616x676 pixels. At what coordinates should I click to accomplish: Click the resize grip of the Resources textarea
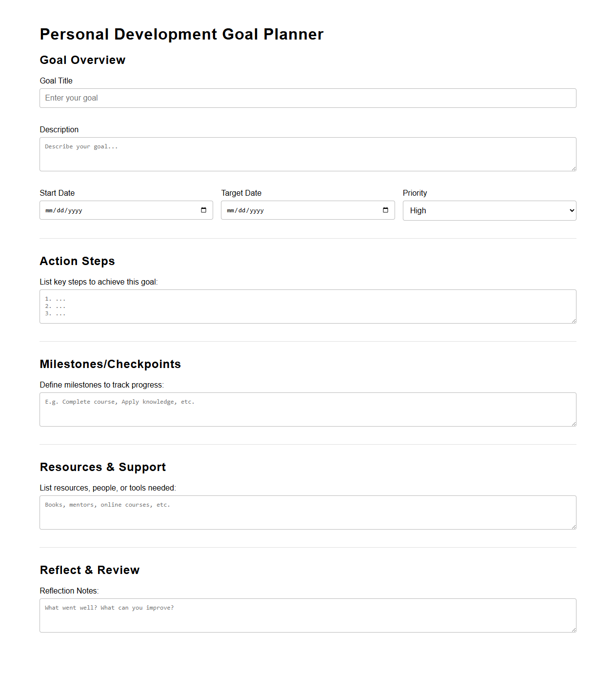coord(574,526)
